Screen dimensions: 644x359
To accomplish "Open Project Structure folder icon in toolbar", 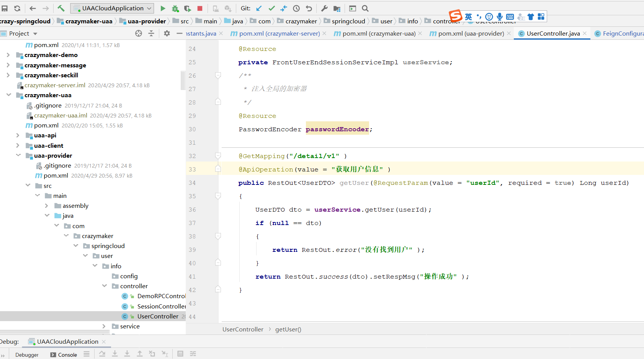I will [x=337, y=8].
